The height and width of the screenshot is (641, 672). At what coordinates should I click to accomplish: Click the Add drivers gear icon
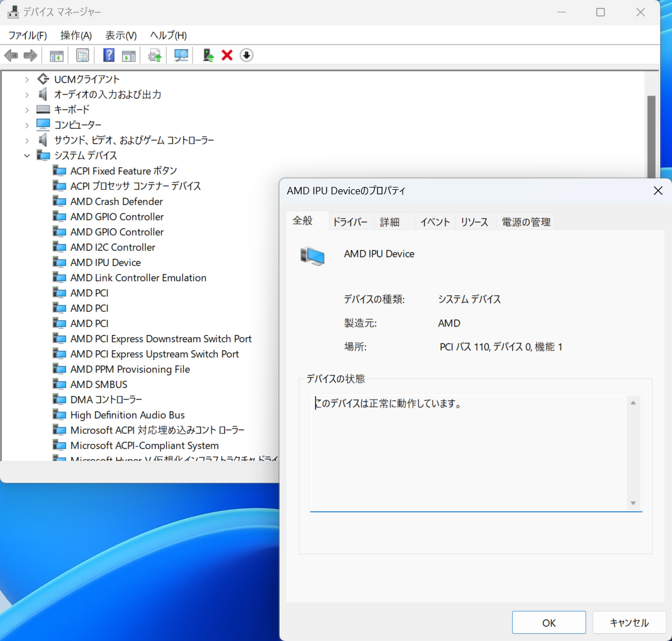coord(155,55)
